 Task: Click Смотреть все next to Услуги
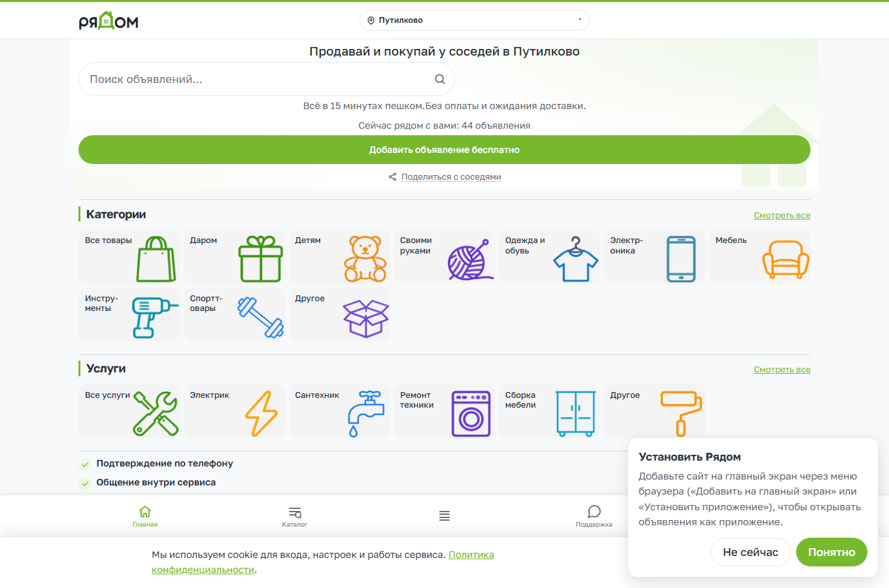(x=782, y=370)
